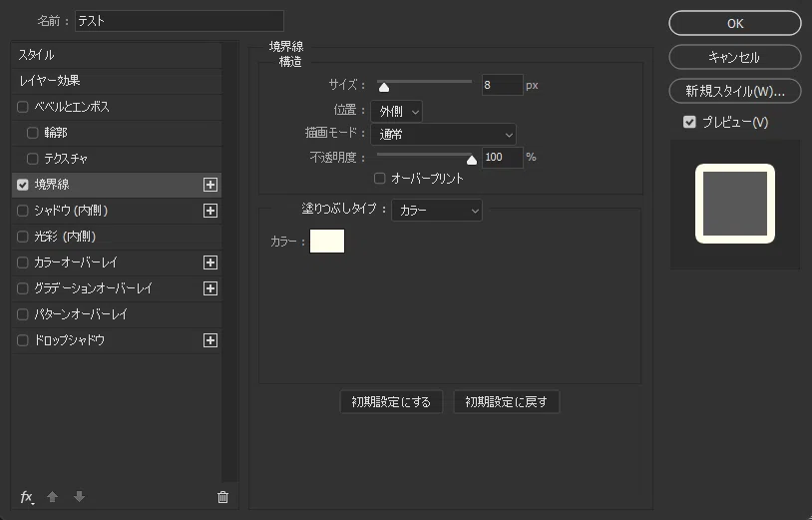Enable ドロップシャドウ checkbox
Image resolution: width=812 pixels, height=520 pixels.
coord(22,340)
